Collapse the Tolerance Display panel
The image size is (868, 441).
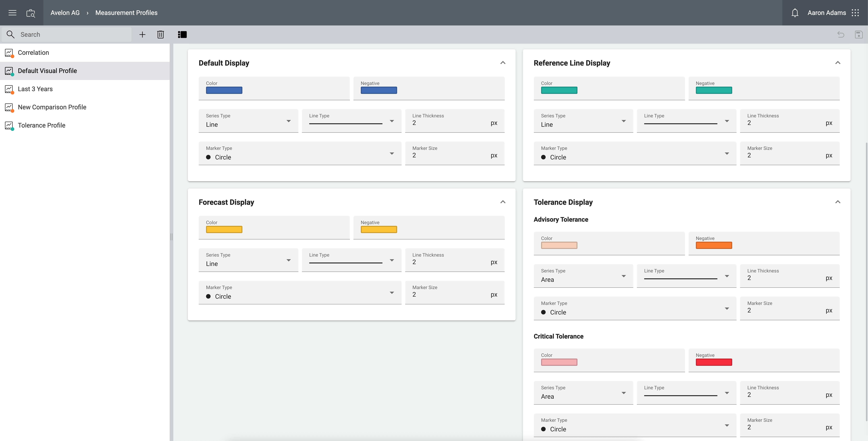point(838,202)
